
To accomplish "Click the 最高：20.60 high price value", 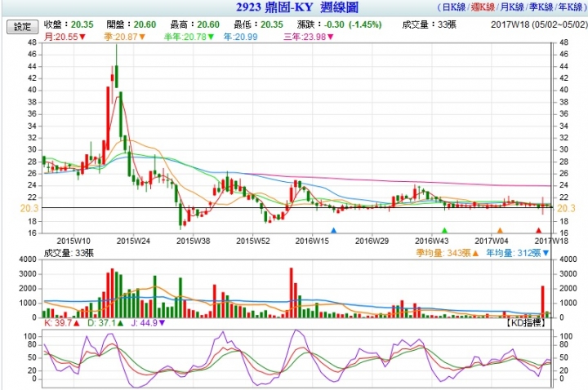I will pyautogui.click(x=194, y=24).
